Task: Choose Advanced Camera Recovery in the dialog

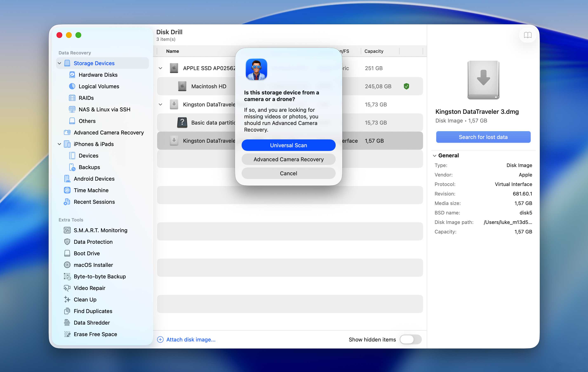Action: [x=288, y=159]
